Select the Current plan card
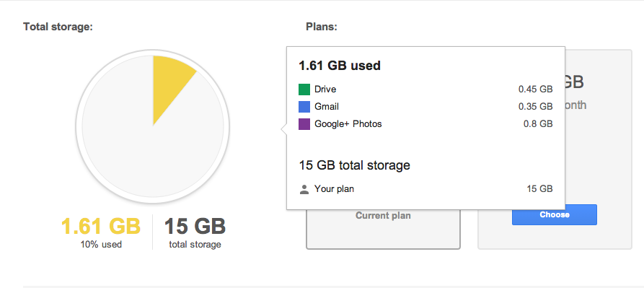The height and width of the screenshot is (288, 644). click(x=383, y=228)
